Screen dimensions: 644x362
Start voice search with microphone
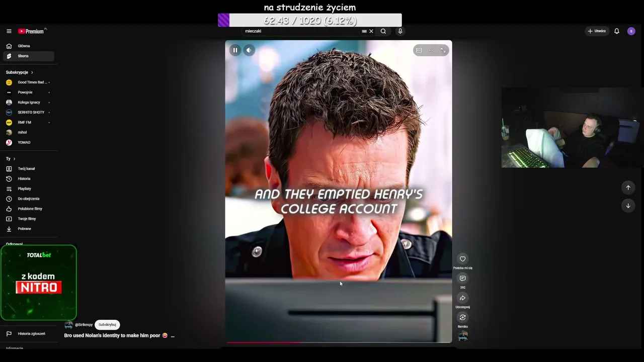pos(400,31)
